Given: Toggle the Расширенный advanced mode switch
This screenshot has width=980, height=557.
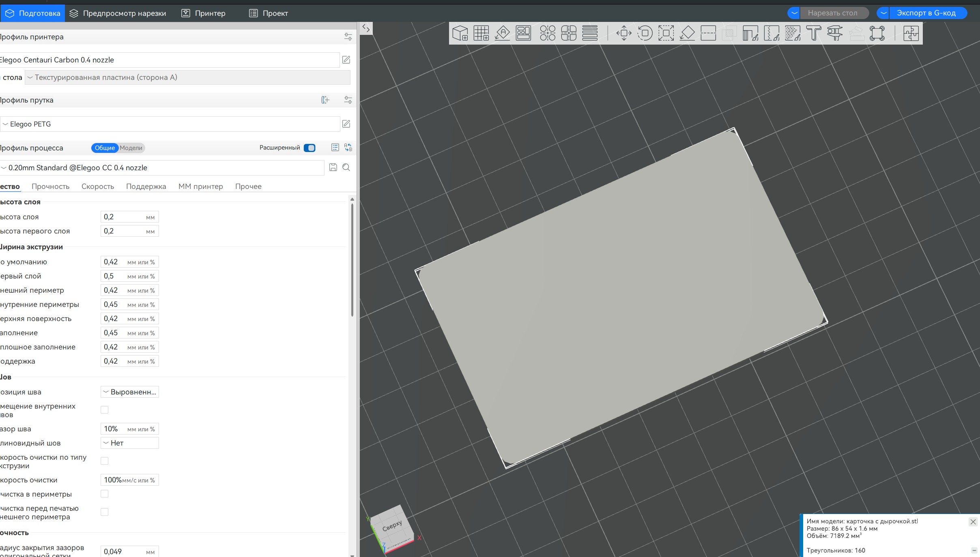Looking at the screenshot, I should [309, 148].
